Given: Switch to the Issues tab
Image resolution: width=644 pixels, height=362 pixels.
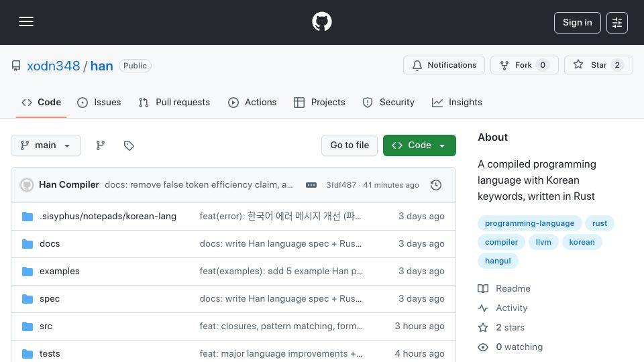Looking at the screenshot, I should click(x=99, y=102).
